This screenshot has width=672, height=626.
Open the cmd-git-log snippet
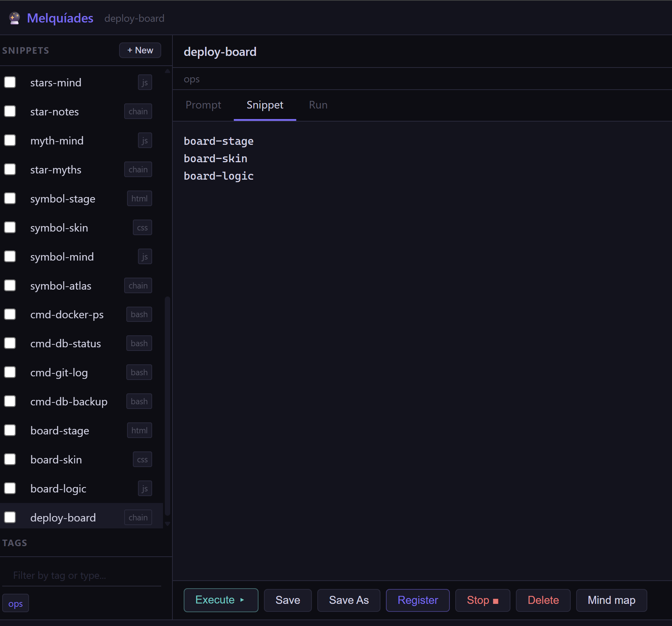tap(59, 373)
